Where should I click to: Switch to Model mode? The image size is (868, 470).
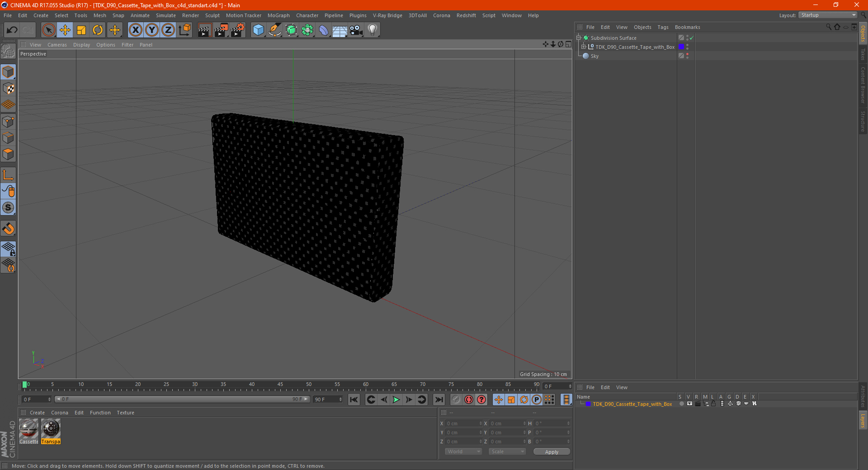coord(8,72)
